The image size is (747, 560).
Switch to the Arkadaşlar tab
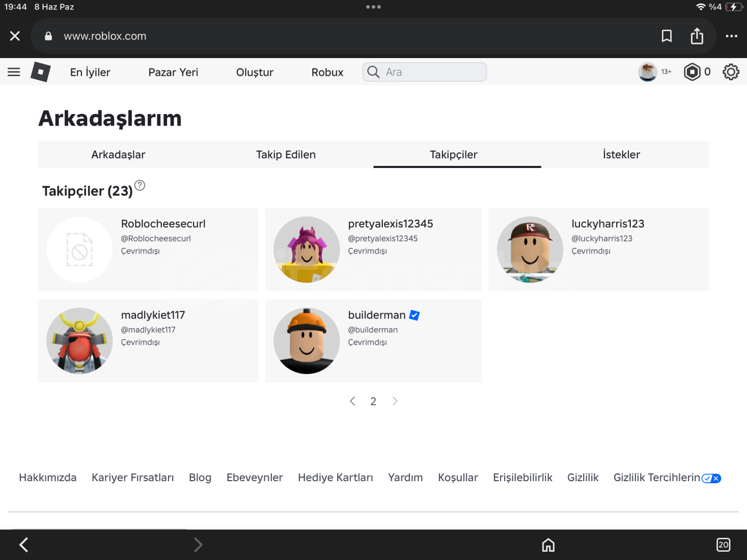(x=118, y=155)
